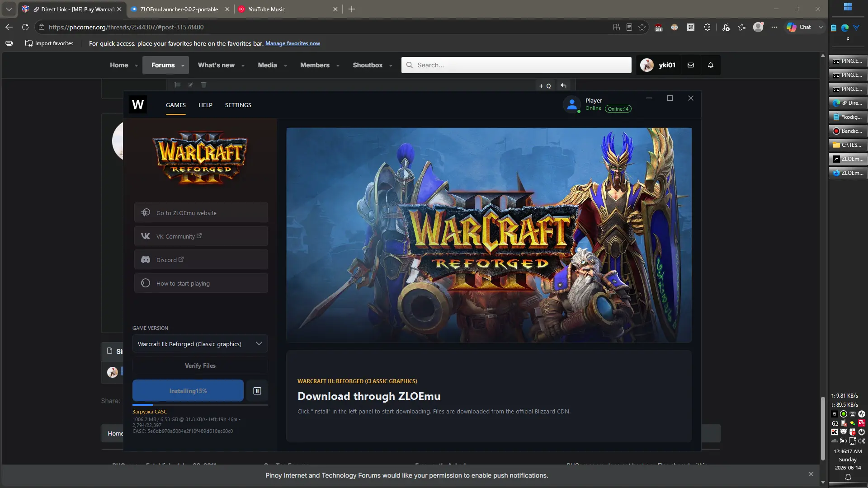Add this page to favorites star
This screenshot has height=488, width=868.
click(642, 27)
